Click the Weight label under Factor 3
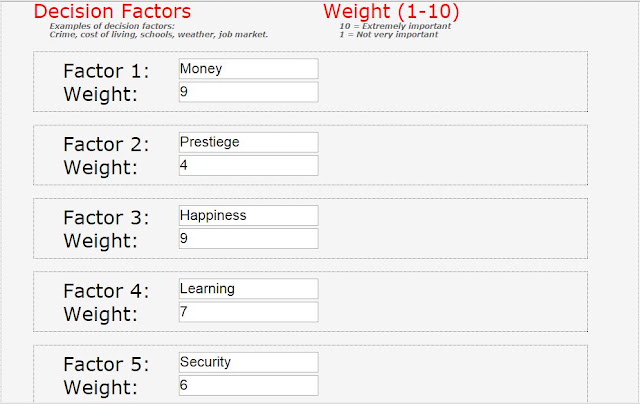Viewport: 640px width, 404px height. pos(100,241)
